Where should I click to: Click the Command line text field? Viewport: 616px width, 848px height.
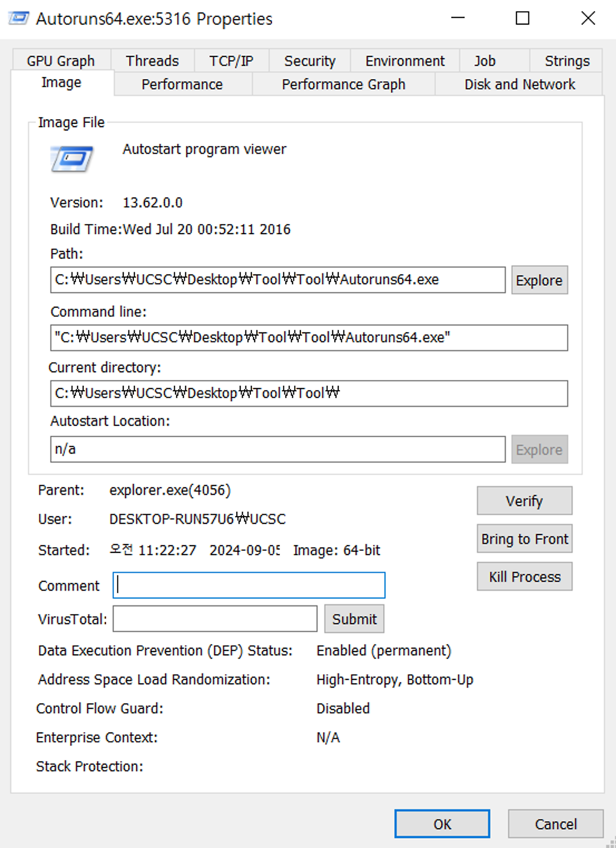coord(309,338)
